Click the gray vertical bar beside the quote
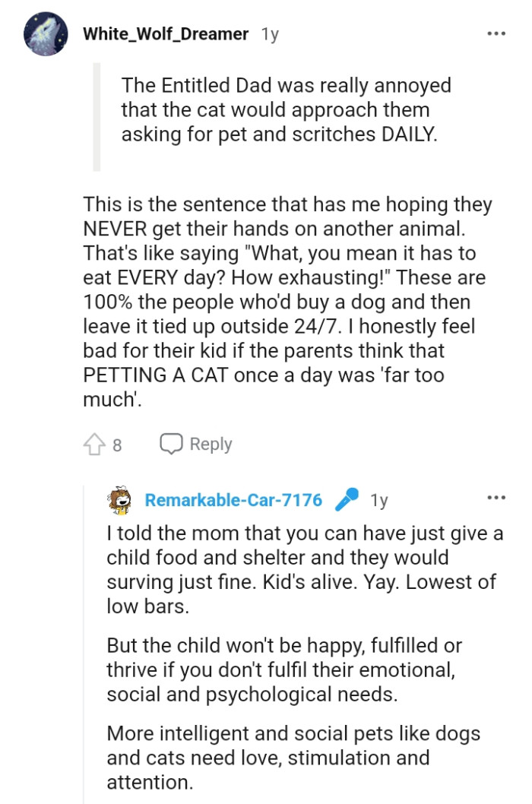532x804 pixels. click(x=97, y=116)
